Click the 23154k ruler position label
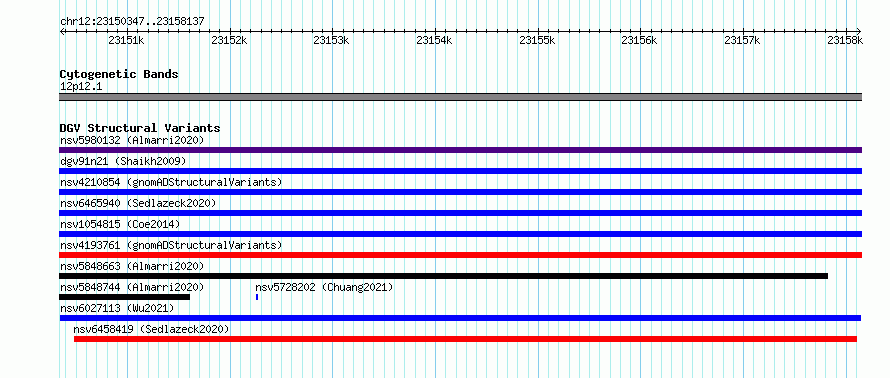This screenshot has height=378, width=890. (434, 40)
